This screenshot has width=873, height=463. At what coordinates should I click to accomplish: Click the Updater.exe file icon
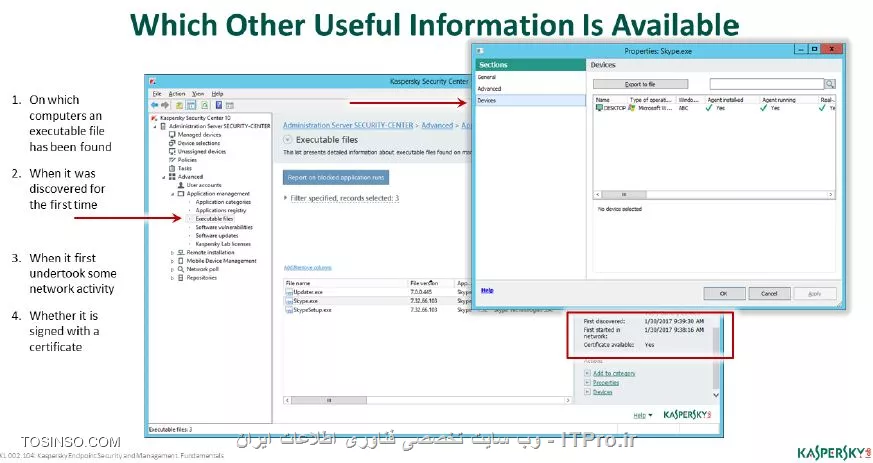pos(289,292)
